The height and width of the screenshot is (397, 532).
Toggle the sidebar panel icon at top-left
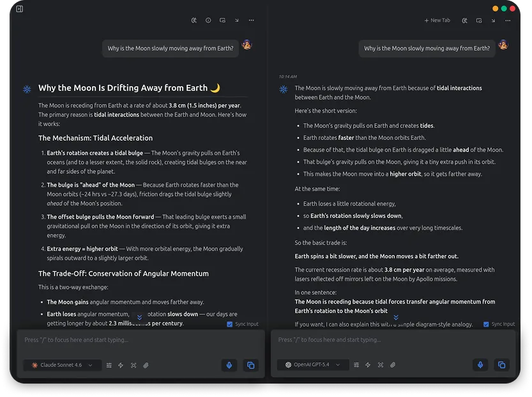tap(19, 9)
